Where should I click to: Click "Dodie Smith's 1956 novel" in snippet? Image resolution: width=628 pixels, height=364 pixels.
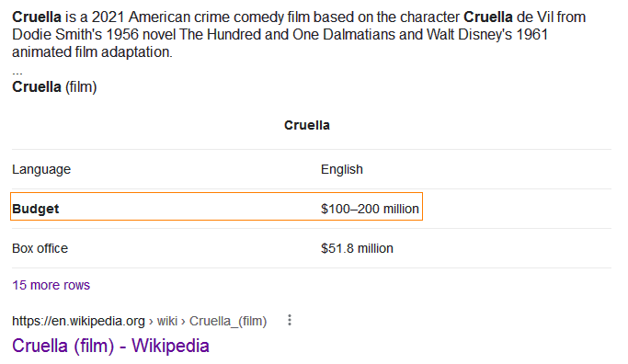click(94, 34)
